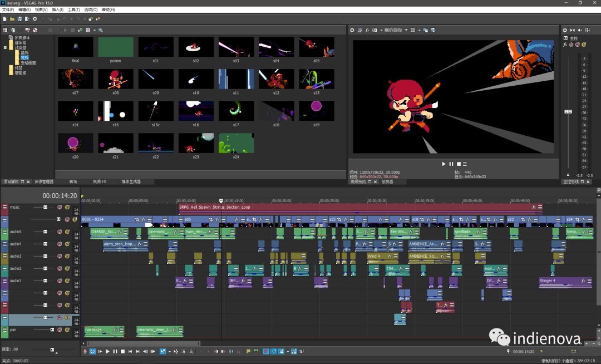Open overlays grid dropdown arrow in preview toolbar
Viewport: 601px width, 364px height.
pyautogui.click(x=419, y=30)
